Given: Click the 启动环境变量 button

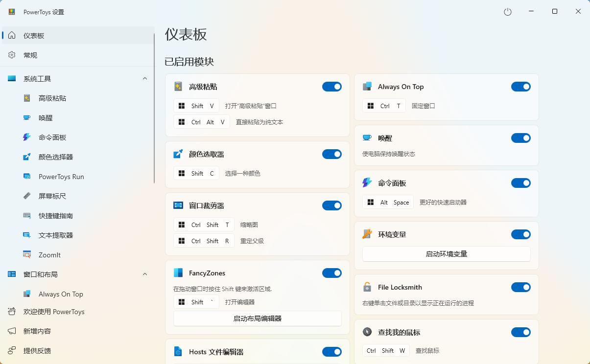Looking at the screenshot, I should pos(447,254).
